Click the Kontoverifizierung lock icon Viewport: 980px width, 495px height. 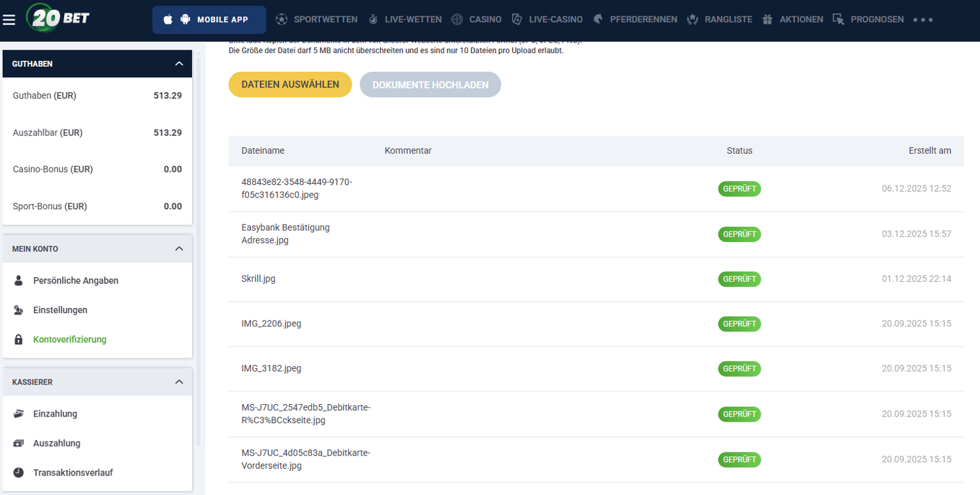point(19,340)
